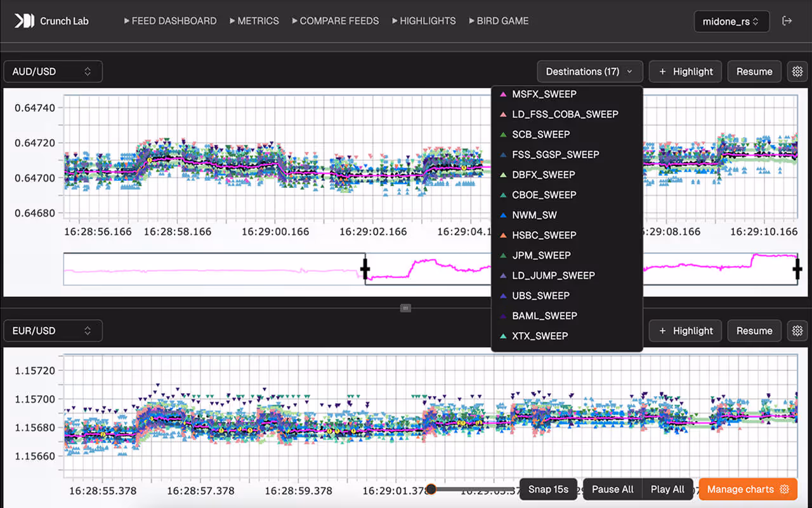
Task: Open EUR/USD chart settings gear
Action: [797, 331]
